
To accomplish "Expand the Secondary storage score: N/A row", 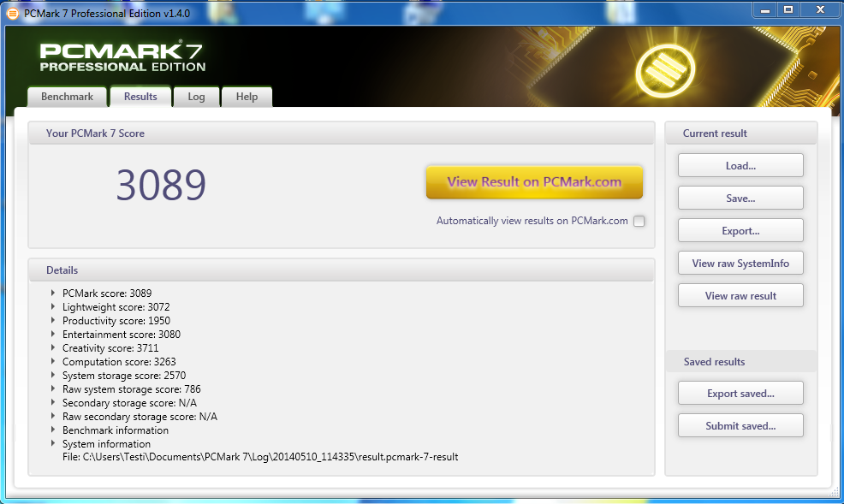I will (53, 403).
